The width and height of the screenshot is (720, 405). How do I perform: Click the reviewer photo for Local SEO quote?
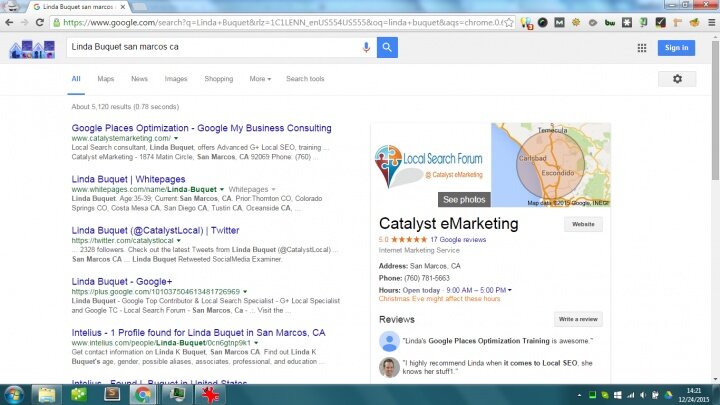pyautogui.click(x=389, y=367)
